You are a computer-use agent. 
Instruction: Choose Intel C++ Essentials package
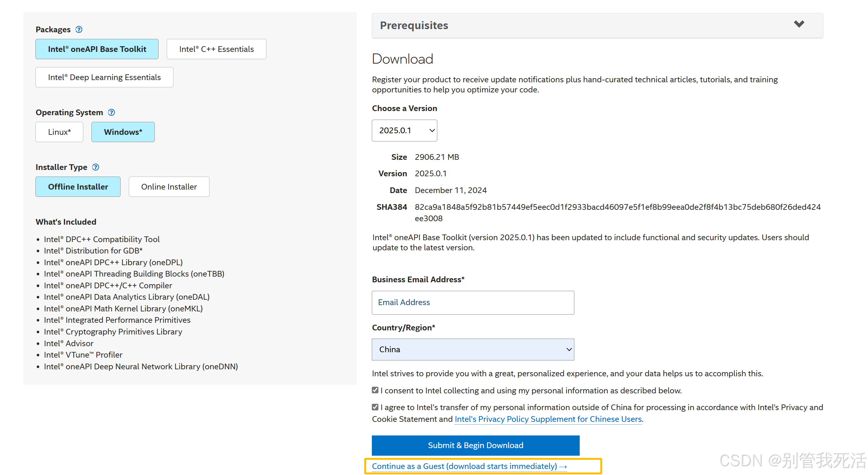pyautogui.click(x=216, y=49)
